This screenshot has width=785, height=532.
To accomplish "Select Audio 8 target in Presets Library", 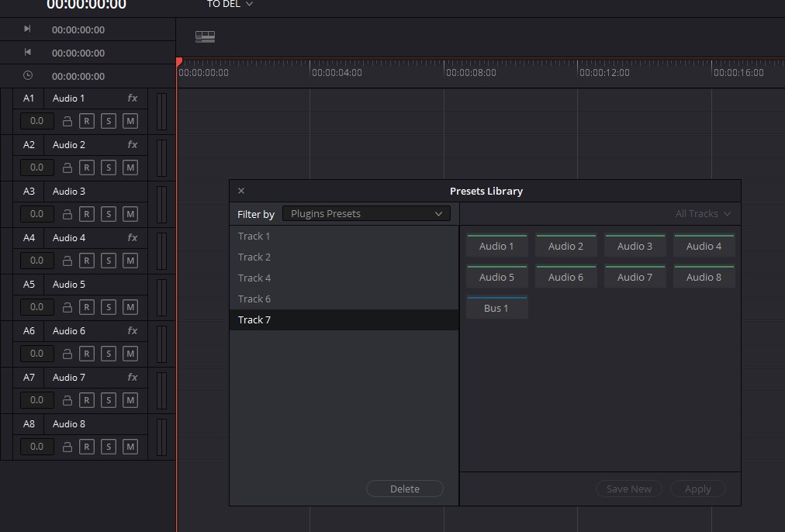I will [704, 277].
